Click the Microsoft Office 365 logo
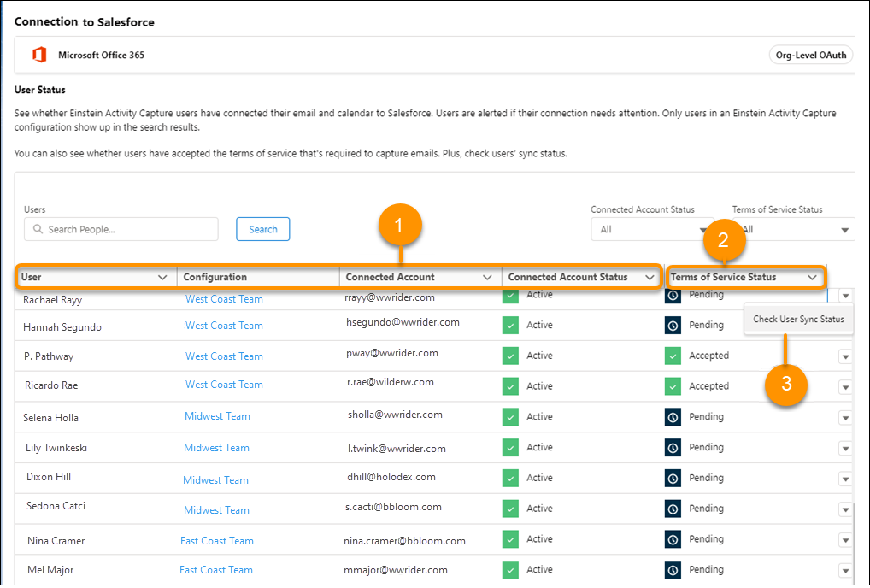 point(38,54)
